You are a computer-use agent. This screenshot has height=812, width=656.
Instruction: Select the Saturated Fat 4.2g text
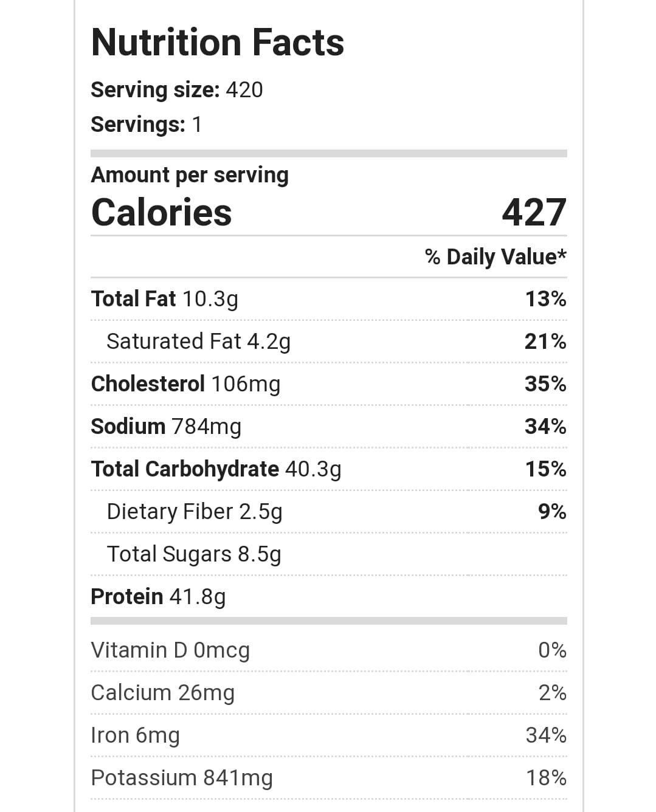point(198,342)
